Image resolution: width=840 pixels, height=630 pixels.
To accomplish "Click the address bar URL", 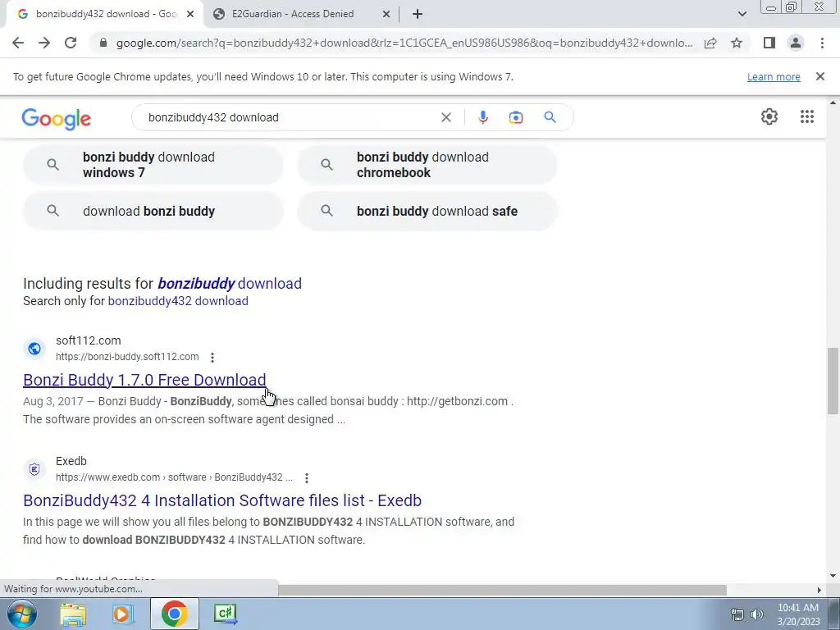I will click(x=404, y=43).
